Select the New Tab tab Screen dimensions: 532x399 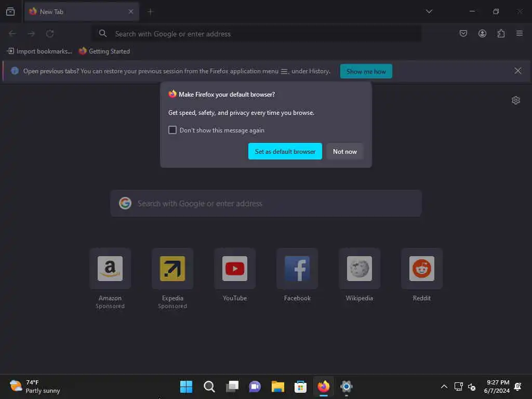[82, 11]
